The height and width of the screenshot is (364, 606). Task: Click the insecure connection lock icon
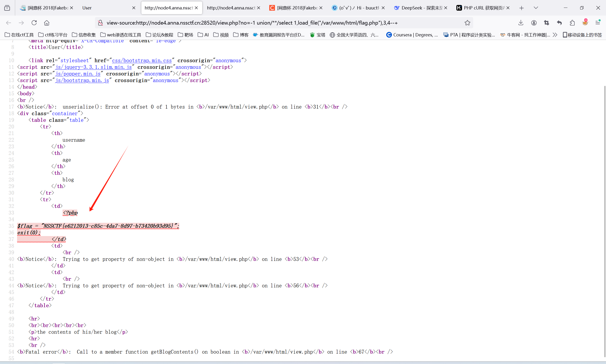(100, 23)
